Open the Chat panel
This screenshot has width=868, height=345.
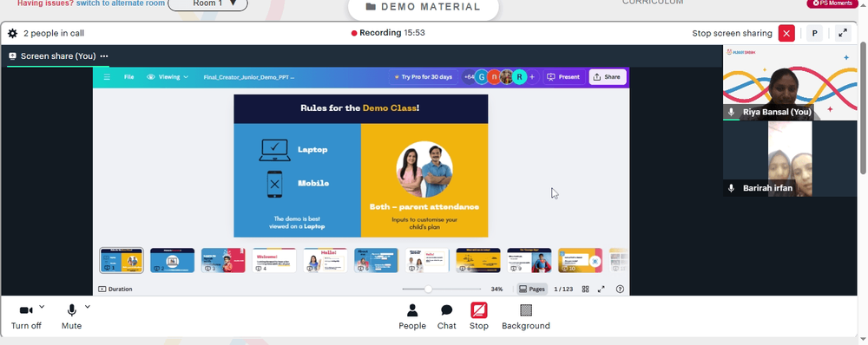click(x=447, y=316)
